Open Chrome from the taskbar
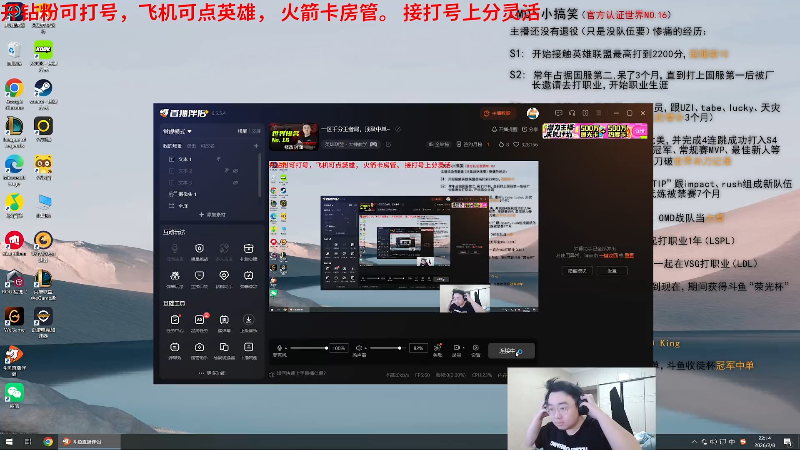 [48, 442]
